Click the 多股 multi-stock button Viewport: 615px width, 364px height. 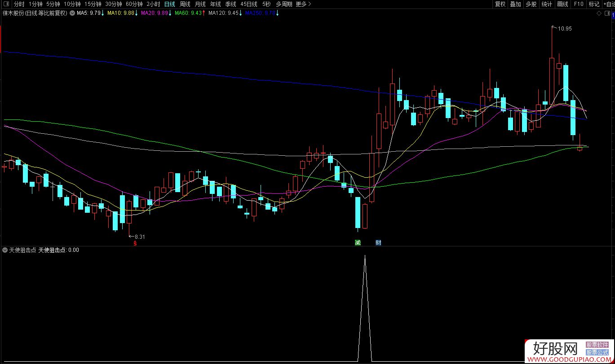click(x=531, y=4)
